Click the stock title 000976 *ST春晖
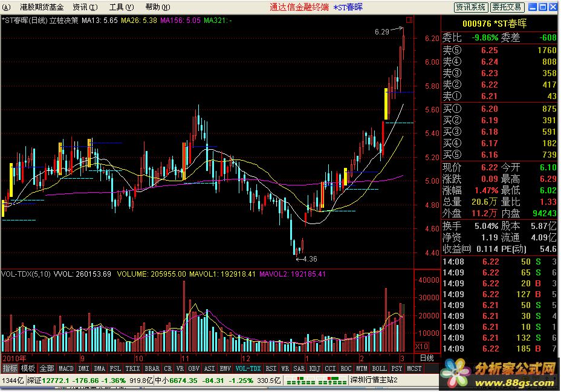561x392 pixels. (495, 24)
